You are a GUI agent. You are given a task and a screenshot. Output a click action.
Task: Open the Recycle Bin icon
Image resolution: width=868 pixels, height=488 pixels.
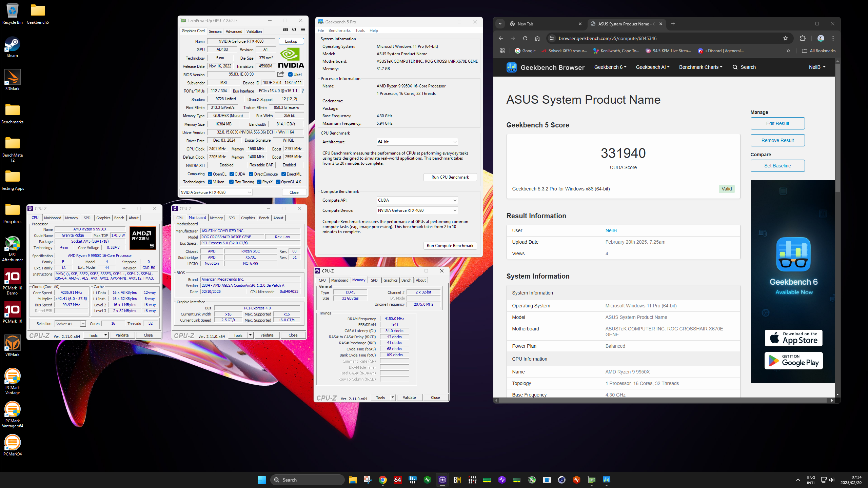pos(12,14)
